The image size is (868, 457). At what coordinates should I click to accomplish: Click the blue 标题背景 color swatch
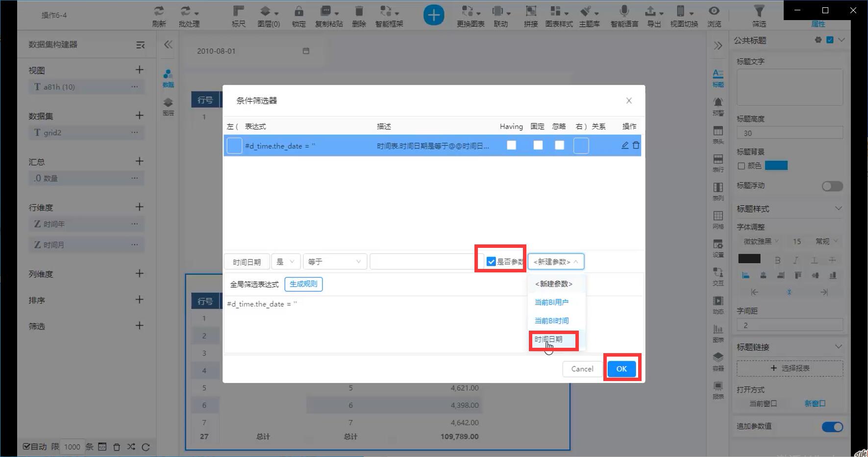776,166
